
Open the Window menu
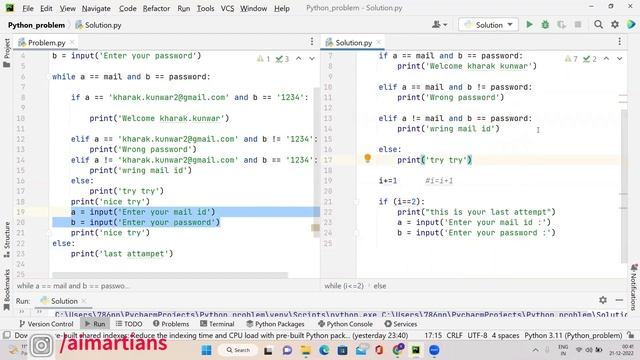pos(253,8)
